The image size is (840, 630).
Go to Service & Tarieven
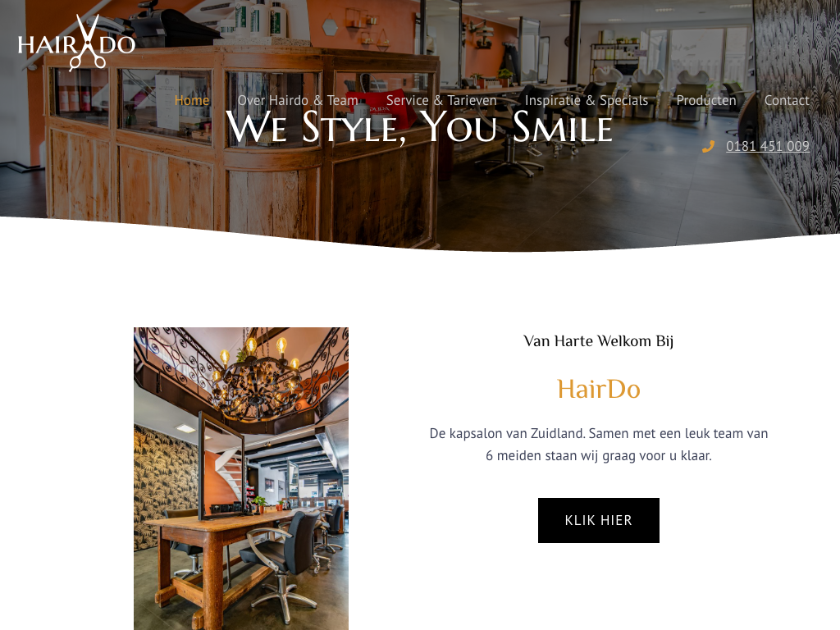tap(441, 100)
